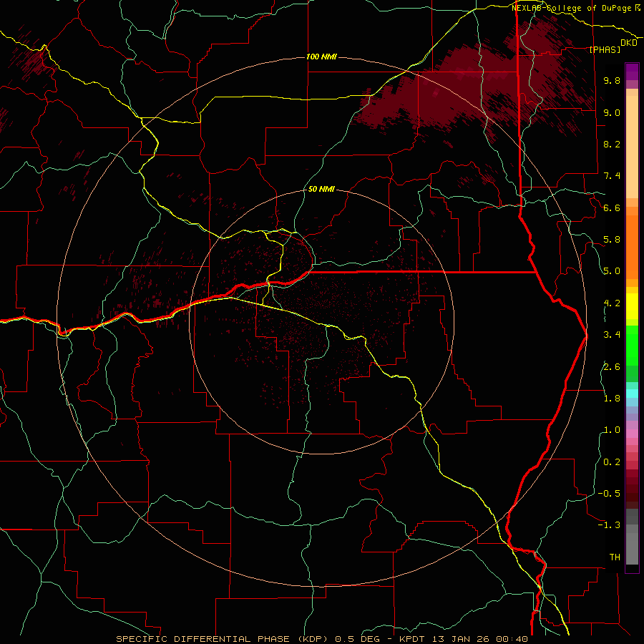Click the [PHAS] units label
The image size is (644, 644).
[605, 49]
